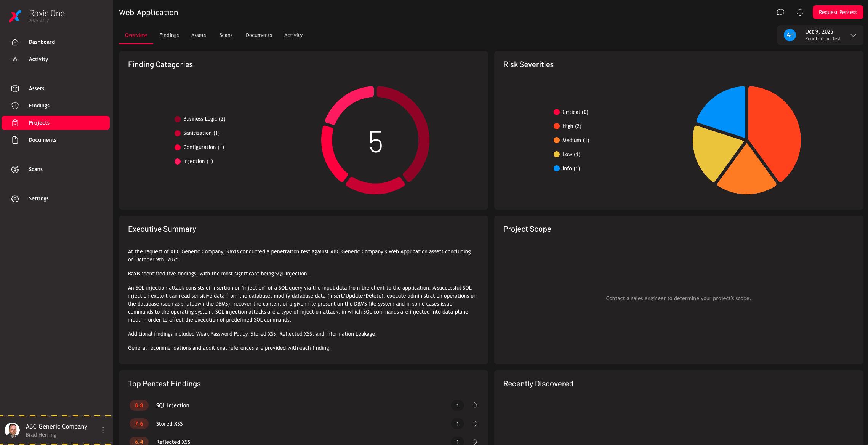Open the notifications bell
This screenshot has height=445, width=868.
pos(800,12)
